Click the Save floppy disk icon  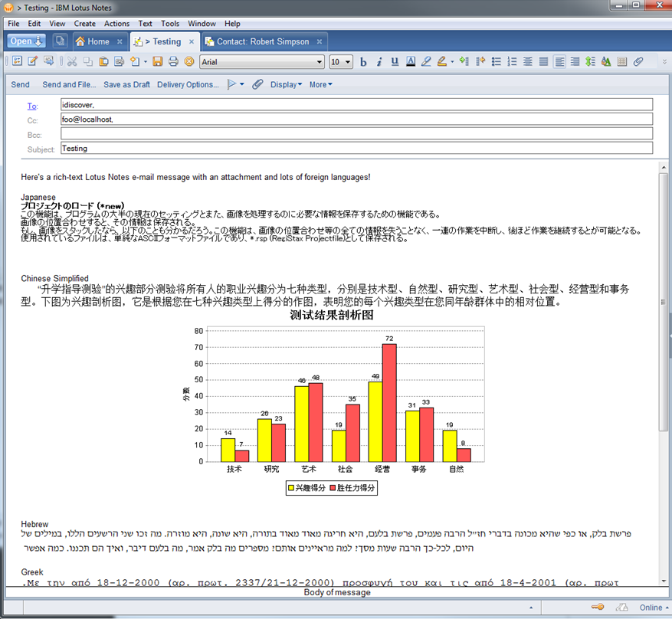coord(158,62)
